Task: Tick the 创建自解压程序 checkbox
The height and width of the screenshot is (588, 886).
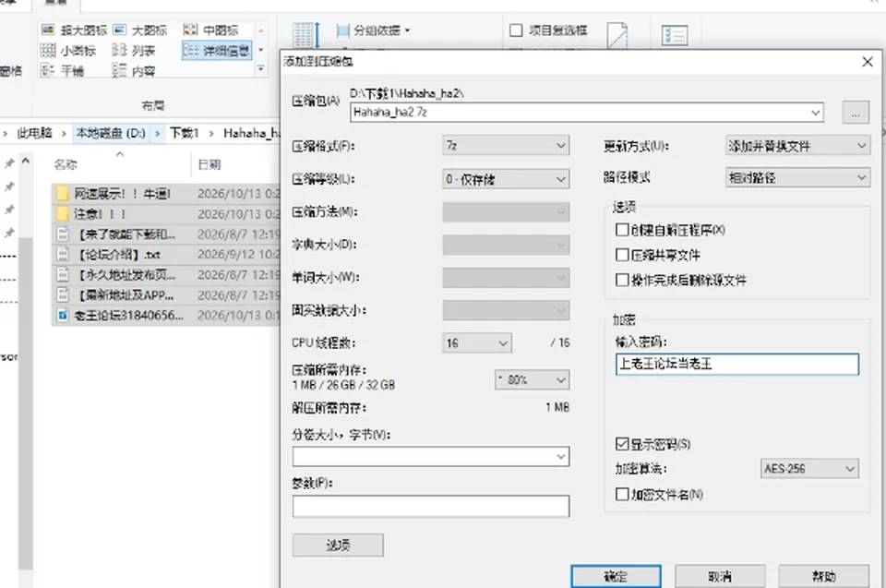Action: [x=621, y=230]
